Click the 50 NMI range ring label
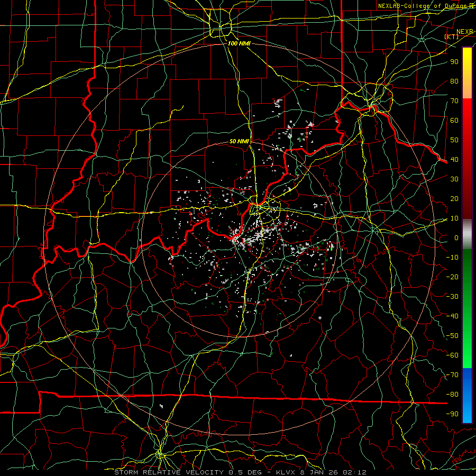 coord(239,141)
